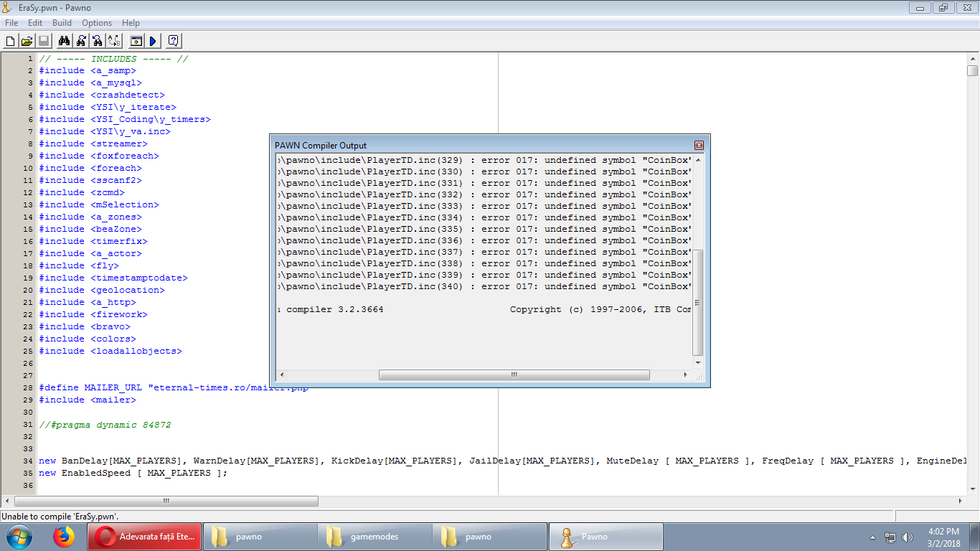Click the editor vertical scrollbar down arrow

[972, 489]
